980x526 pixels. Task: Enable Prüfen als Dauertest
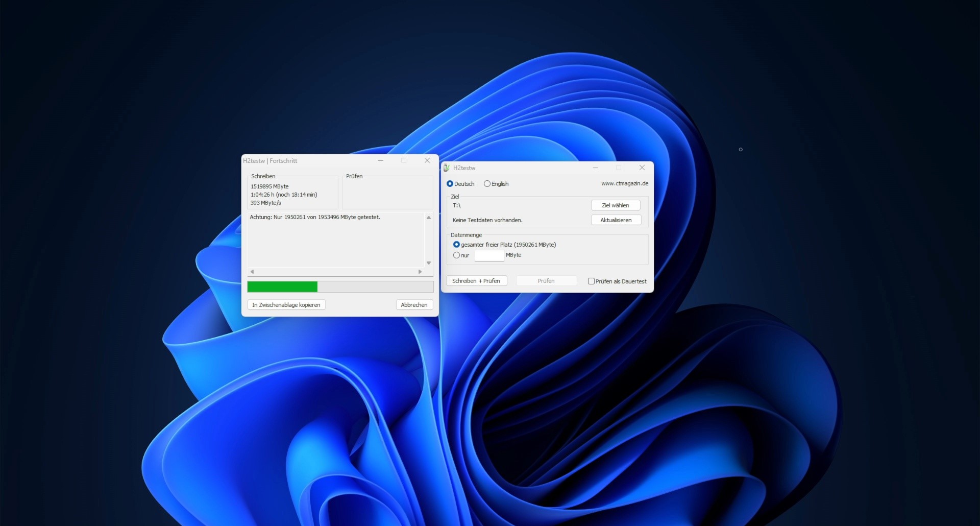coord(592,281)
